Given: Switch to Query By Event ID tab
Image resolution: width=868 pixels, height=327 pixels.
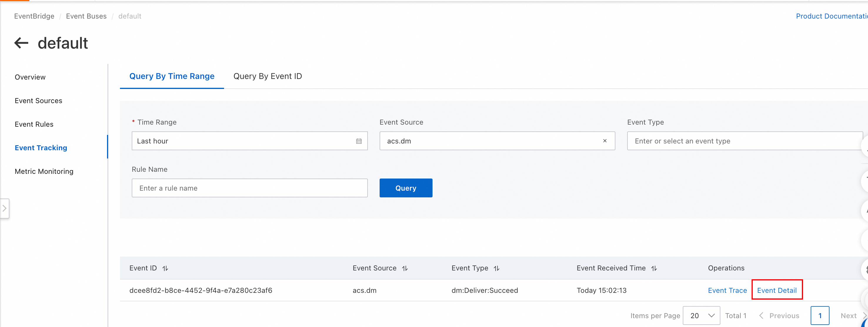Looking at the screenshot, I should click(x=268, y=76).
